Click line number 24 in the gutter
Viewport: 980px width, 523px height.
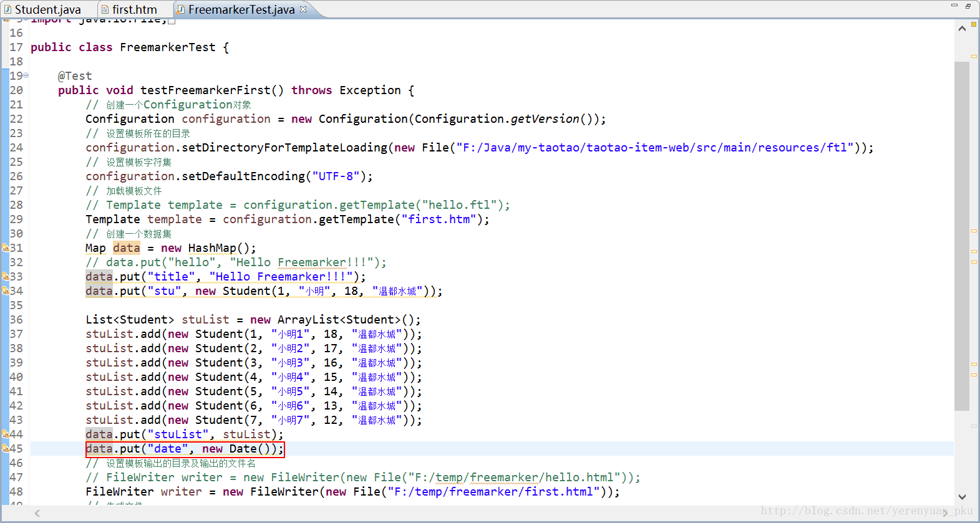point(16,148)
